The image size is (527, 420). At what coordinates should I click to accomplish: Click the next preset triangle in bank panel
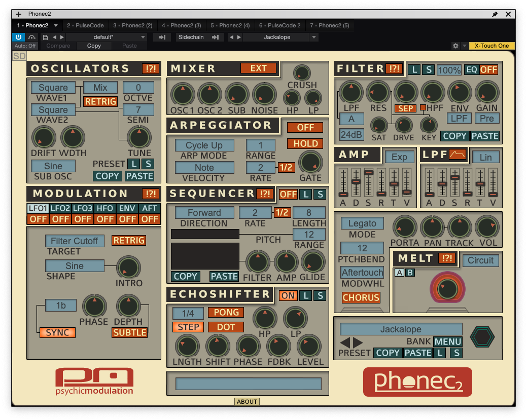click(x=358, y=342)
